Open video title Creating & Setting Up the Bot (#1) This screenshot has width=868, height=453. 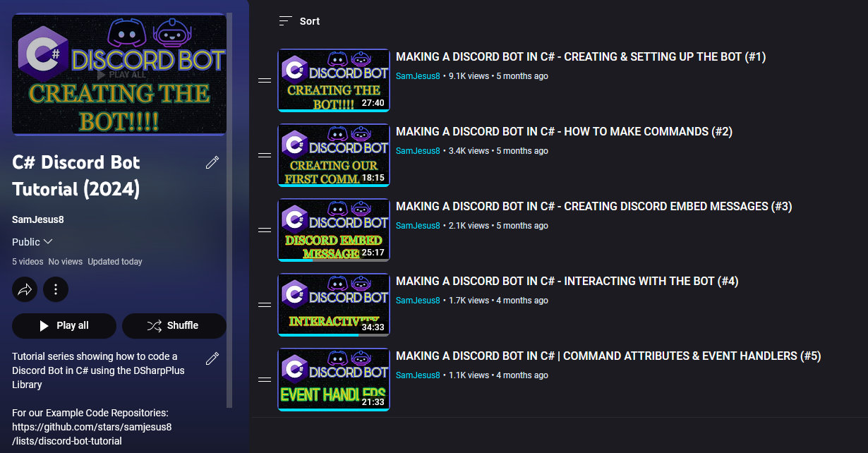tap(581, 57)
